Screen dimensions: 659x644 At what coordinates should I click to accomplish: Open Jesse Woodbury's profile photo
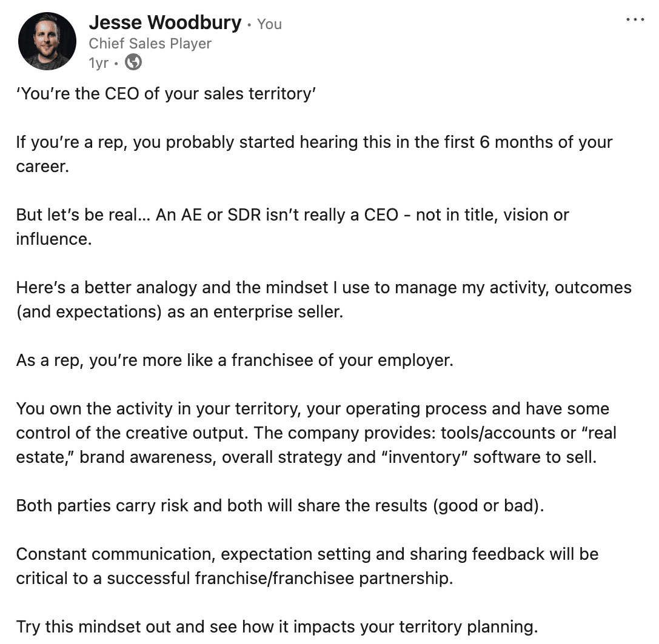pos(47,41)
